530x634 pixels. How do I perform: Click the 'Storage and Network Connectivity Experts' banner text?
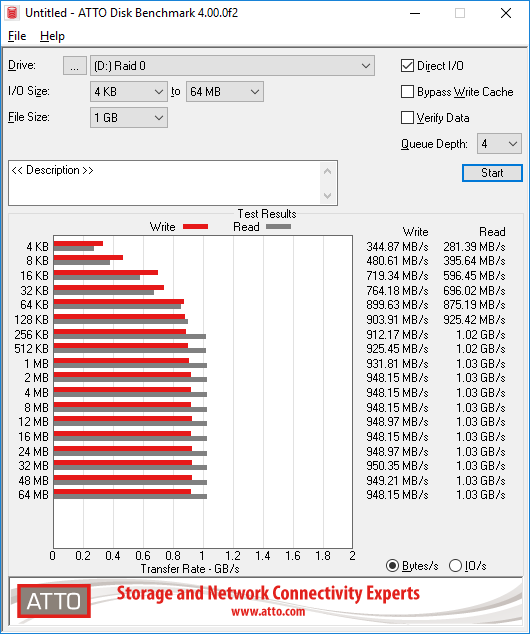click(x=268, y=593)
